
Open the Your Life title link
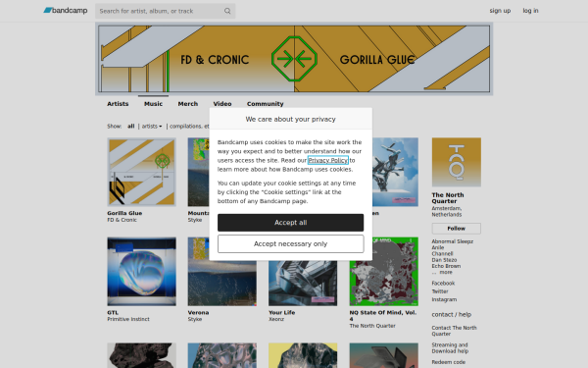281,312
